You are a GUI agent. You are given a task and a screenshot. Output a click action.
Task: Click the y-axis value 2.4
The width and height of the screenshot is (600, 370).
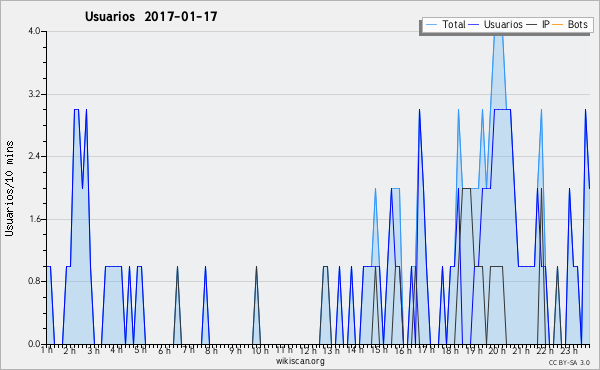pyautogui.click(x=34, y=156)
